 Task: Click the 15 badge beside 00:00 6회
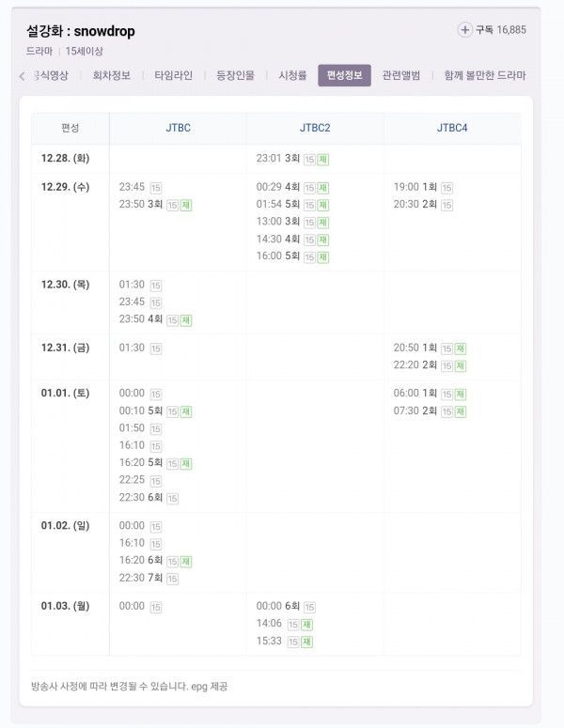pyautogui.click(x=309, y=608)
